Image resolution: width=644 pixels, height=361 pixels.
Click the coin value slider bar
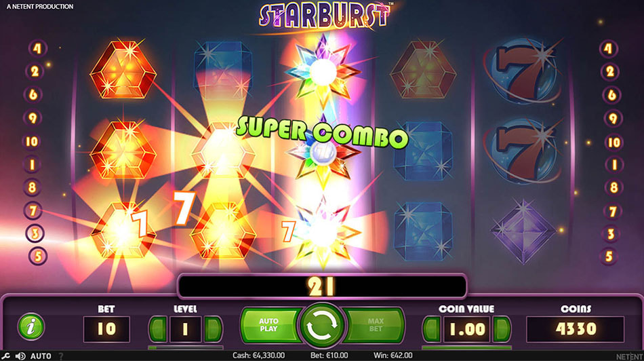[x=466, y=348]
